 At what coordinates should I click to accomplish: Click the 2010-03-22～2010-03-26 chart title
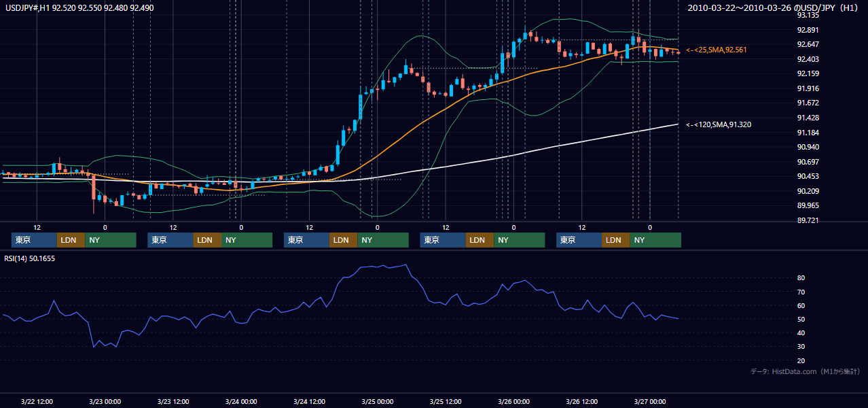click(774, 8)
